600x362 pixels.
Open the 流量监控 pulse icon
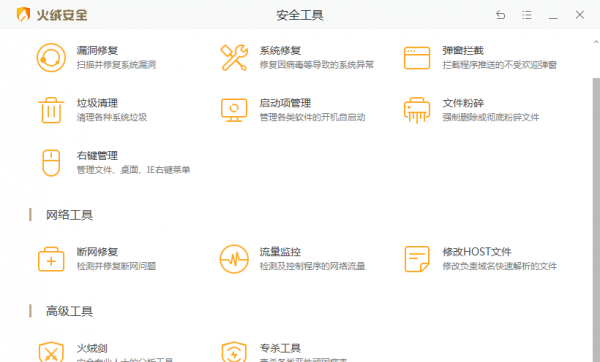234,259
